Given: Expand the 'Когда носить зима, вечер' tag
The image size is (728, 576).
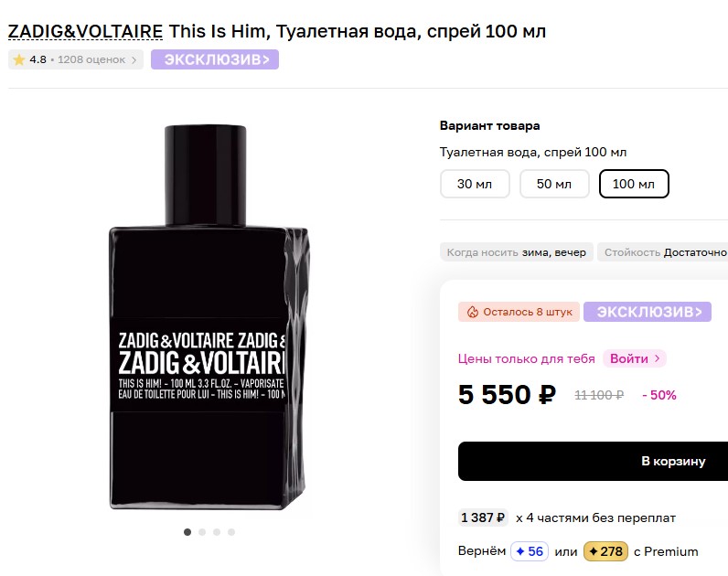Looking at the screenshot, I should [517, 251].
